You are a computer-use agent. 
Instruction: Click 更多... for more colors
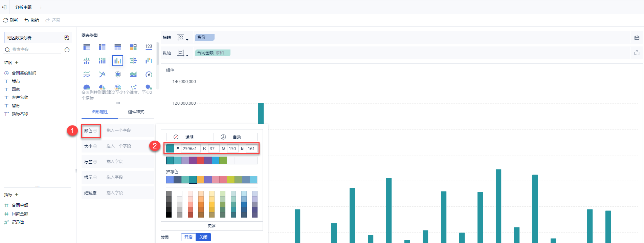[x=213, y=226]
